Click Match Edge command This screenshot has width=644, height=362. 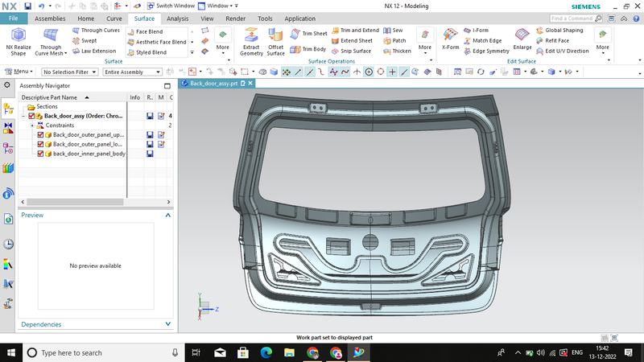[482, 41]
